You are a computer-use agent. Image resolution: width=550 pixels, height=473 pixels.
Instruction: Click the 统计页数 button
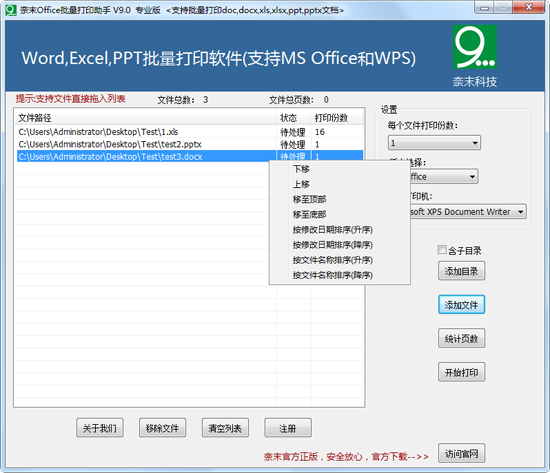461,338
